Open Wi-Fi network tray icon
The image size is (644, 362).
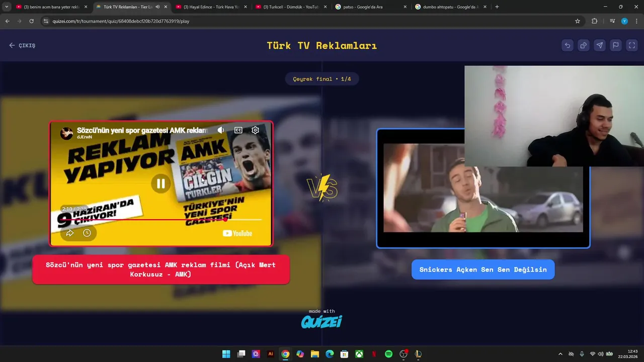(x=592, y=354)
